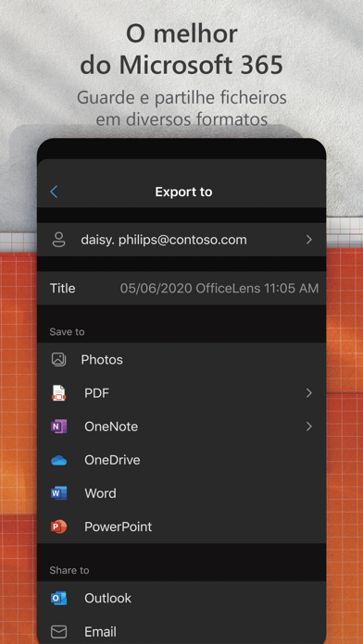Tap the OneDrive cloud icon
This screenshot has width=363, height=644.
point(58,461)
